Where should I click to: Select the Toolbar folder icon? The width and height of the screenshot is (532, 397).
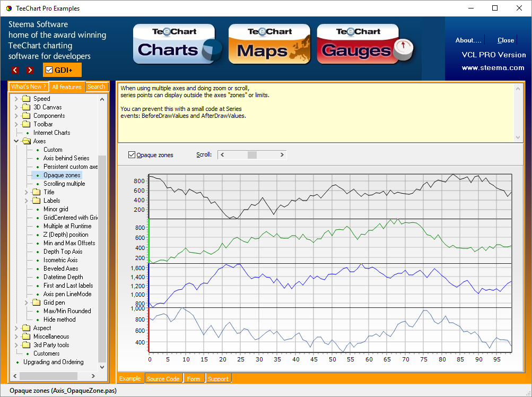click(x=26, y=124)
